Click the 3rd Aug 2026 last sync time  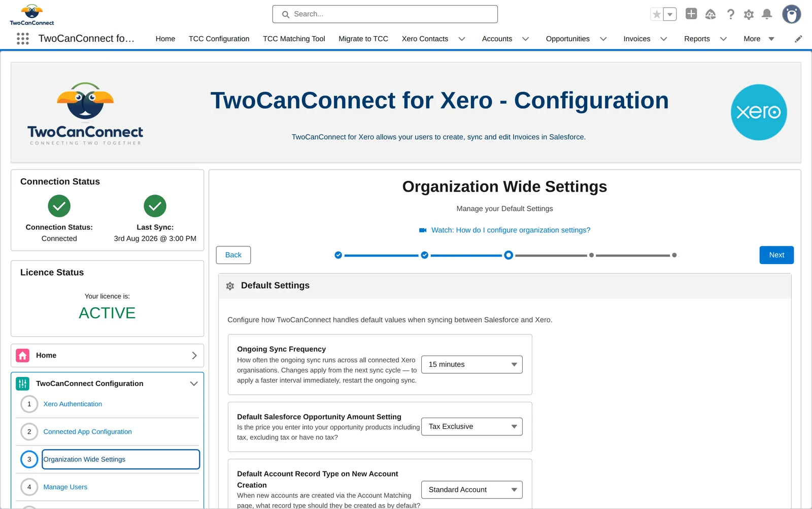[x=155, y=239]
